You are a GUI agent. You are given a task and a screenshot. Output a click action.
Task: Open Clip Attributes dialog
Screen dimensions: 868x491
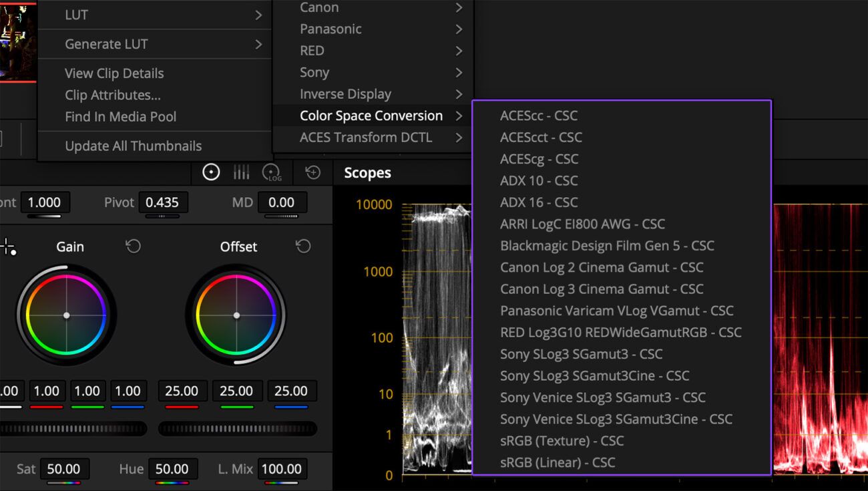pyautogui.click(x=112, y=94)
